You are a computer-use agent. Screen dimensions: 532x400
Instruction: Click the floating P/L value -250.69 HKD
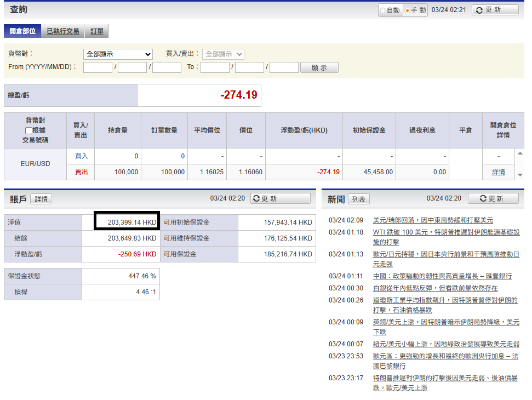pos(137,254)
